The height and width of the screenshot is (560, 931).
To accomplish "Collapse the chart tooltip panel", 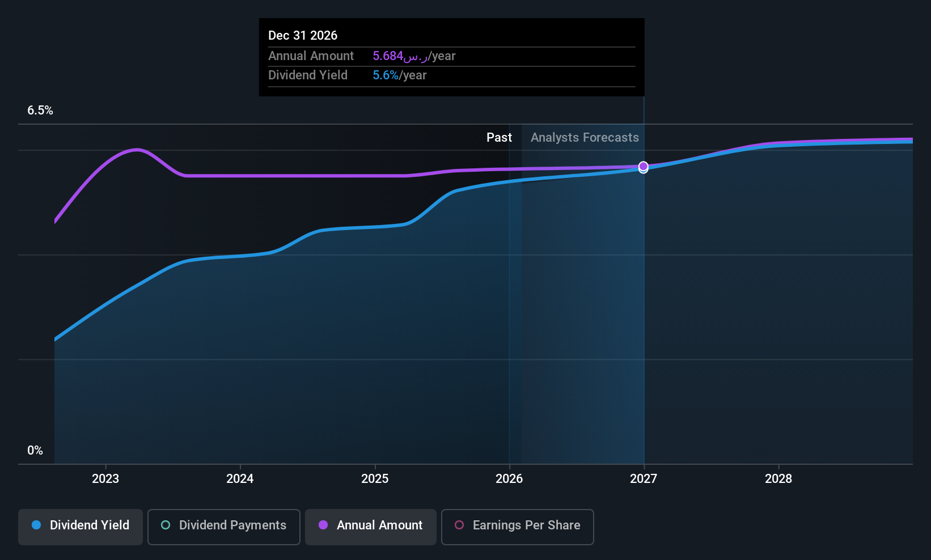I will coord(451,57).
